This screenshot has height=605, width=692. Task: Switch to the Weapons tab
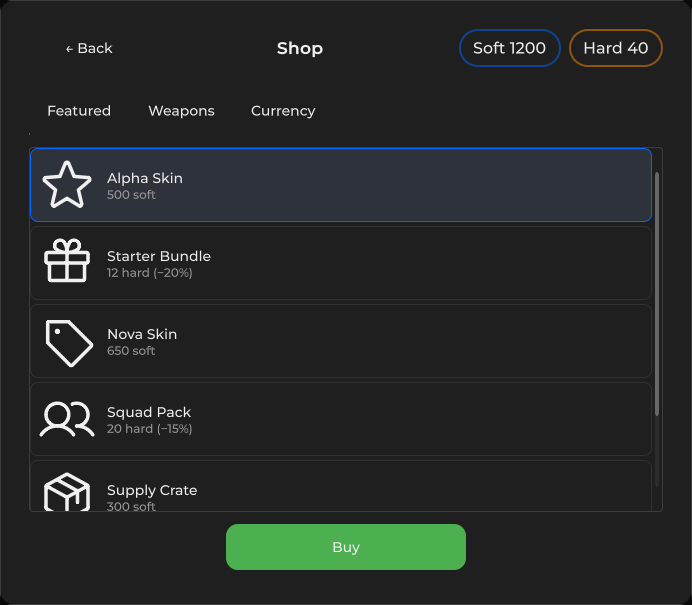[x=181, y=111]
